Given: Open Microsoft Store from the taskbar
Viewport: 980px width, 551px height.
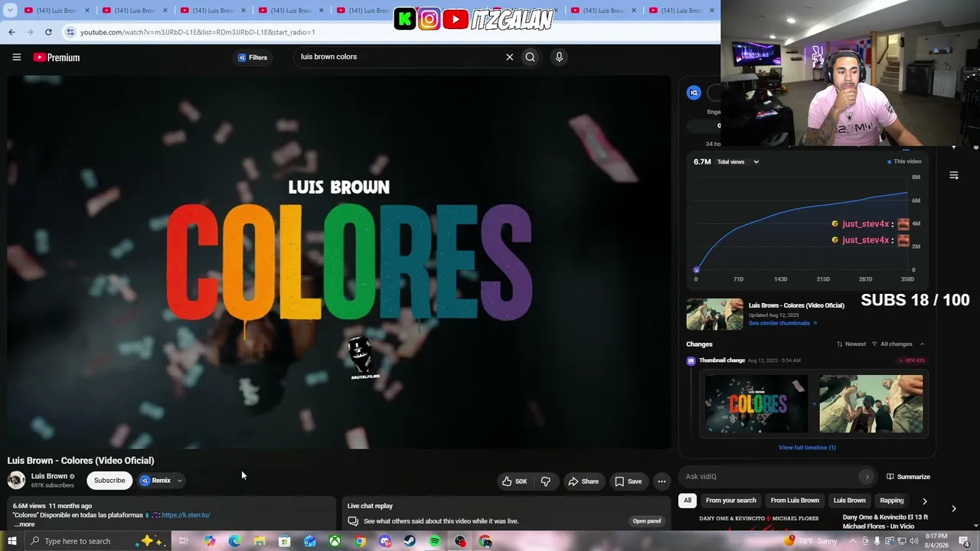Looking at the screenshot, I should click(284, 541).
